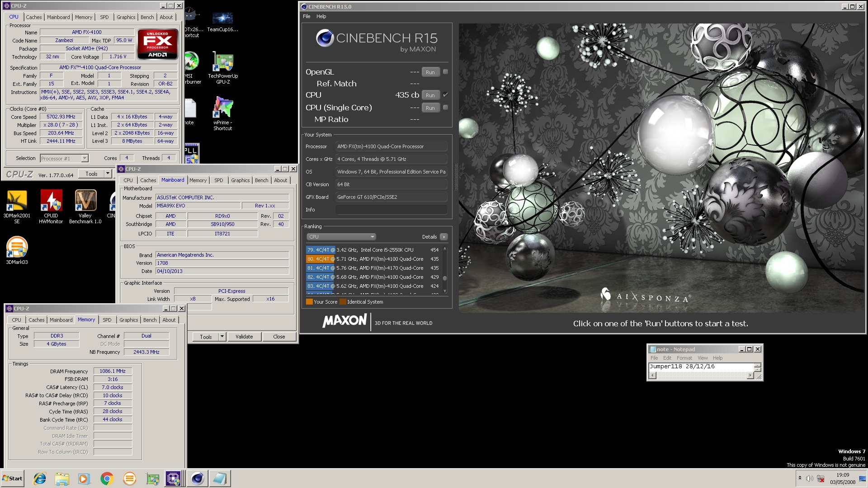Click the Close button in CPU-Z Mainboard window
The width and height of the screenshot is (868, 488).
279,337
